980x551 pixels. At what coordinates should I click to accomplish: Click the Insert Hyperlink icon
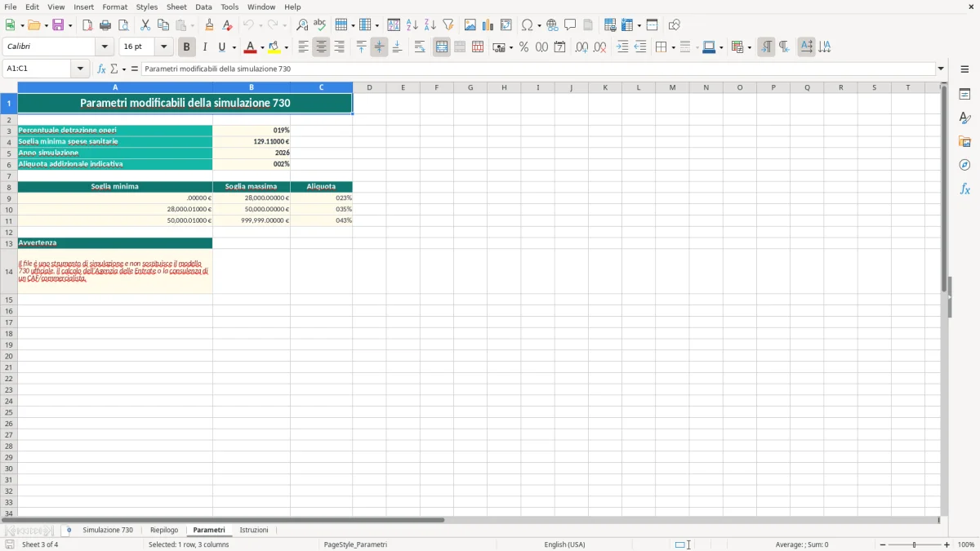click(x=552, y=25)
